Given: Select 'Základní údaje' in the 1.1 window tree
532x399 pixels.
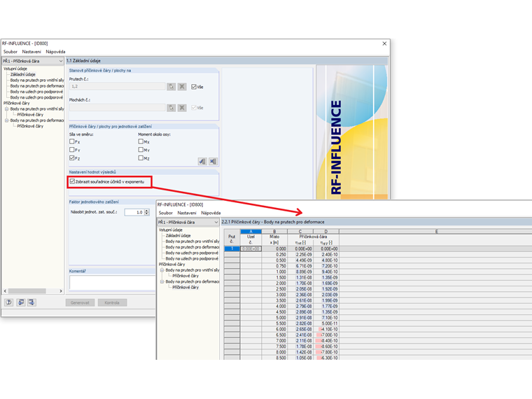Looking at the screenshot, I should [22, 74].
